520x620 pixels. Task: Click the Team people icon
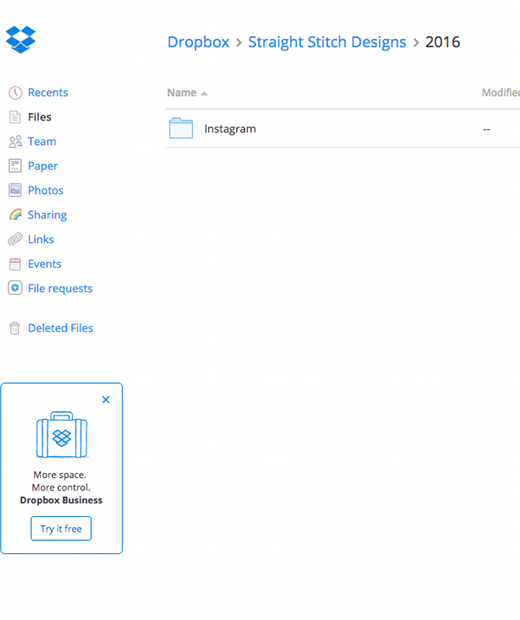click(15, 142)
